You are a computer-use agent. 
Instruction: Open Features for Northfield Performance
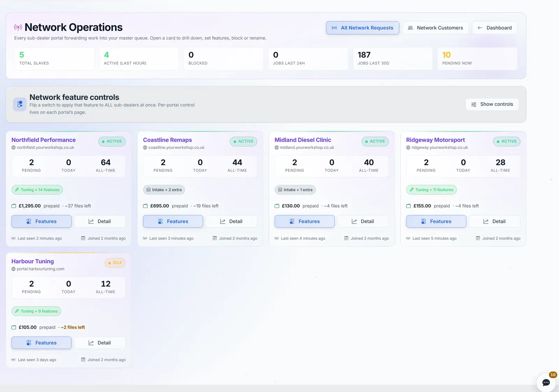click(41, 221)
